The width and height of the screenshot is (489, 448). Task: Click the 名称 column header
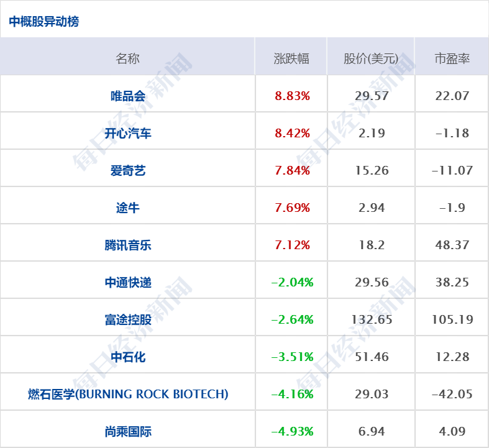tap(127, 58)
